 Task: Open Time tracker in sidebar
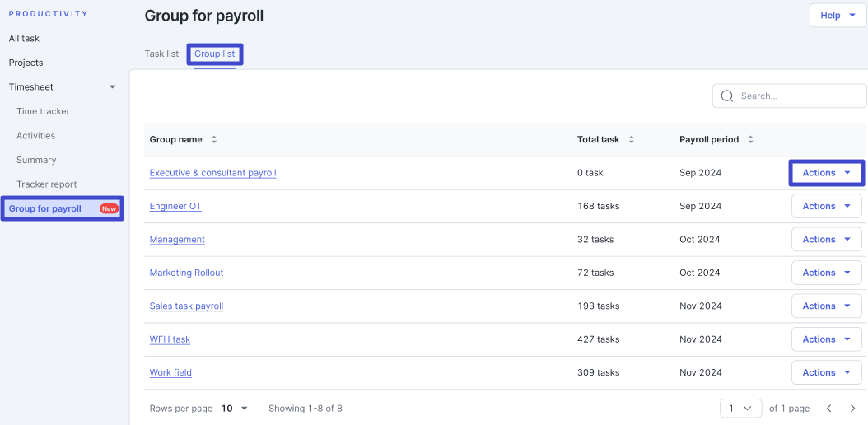43,111
